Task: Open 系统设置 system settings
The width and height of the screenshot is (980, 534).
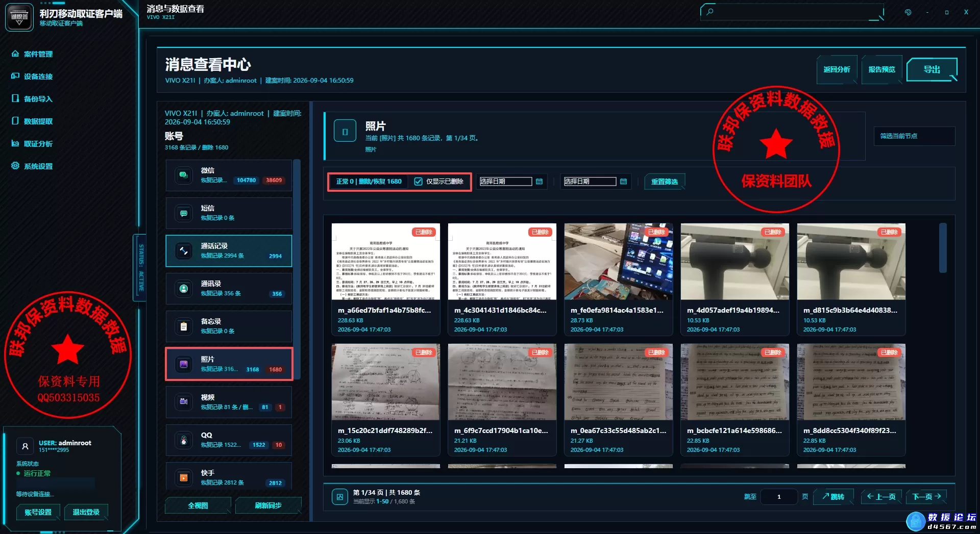Action: [x=32, y=166]
